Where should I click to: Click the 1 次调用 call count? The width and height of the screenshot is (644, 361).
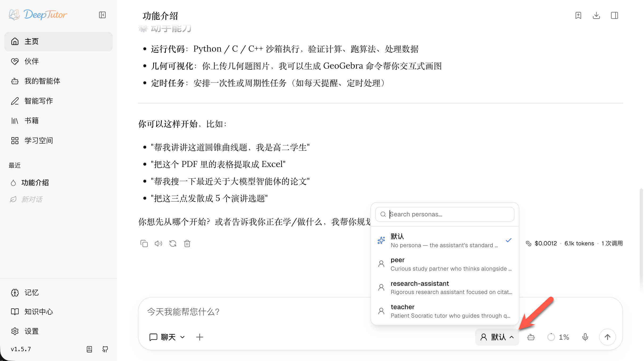pos(612,243)
